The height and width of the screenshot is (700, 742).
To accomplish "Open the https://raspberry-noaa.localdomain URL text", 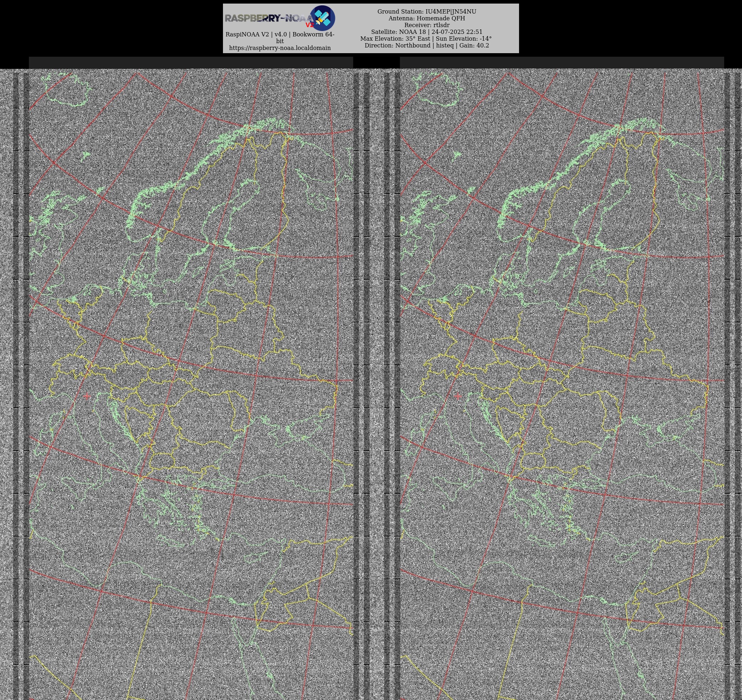I will pyautogui.click(x=280, y=48).
